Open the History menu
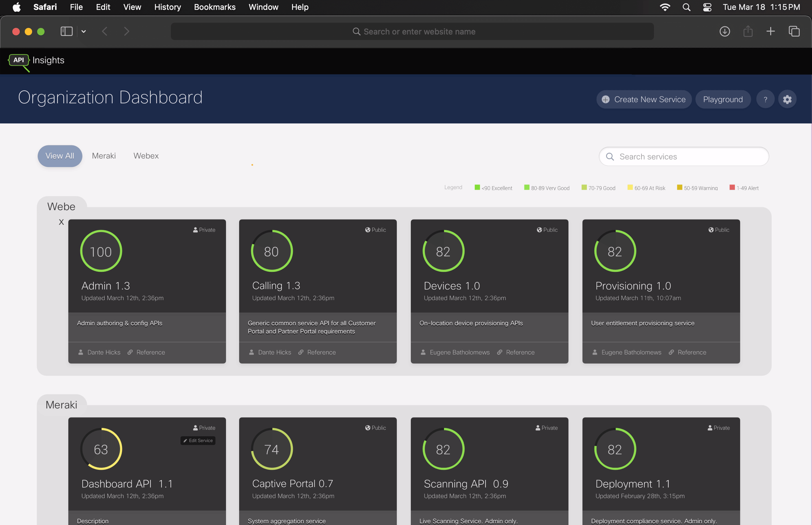 (167, 7)
